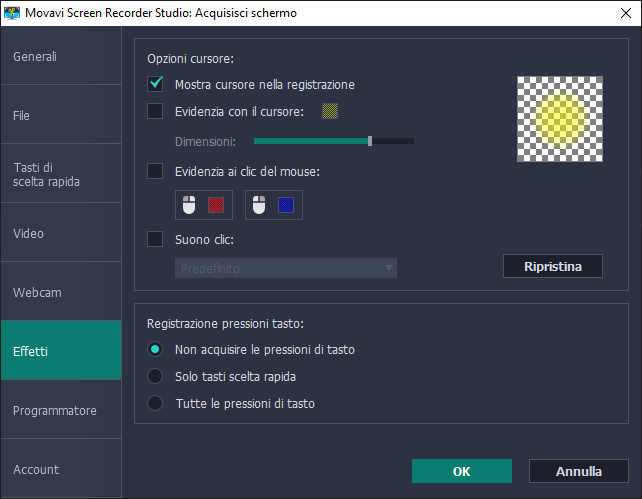This screenshot has width=642, height=499.
Task: Confirm settings with the OK button
Action: (461, 471)
